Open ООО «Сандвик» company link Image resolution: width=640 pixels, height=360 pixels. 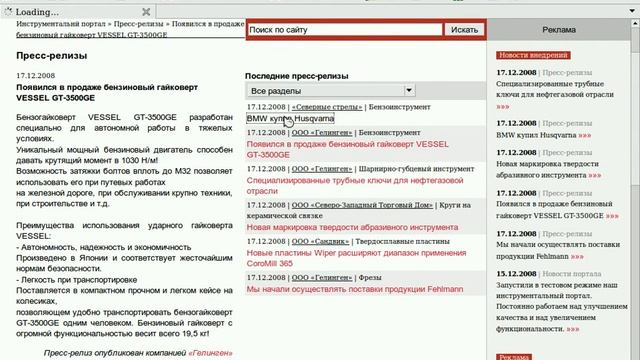coord(320,242)
